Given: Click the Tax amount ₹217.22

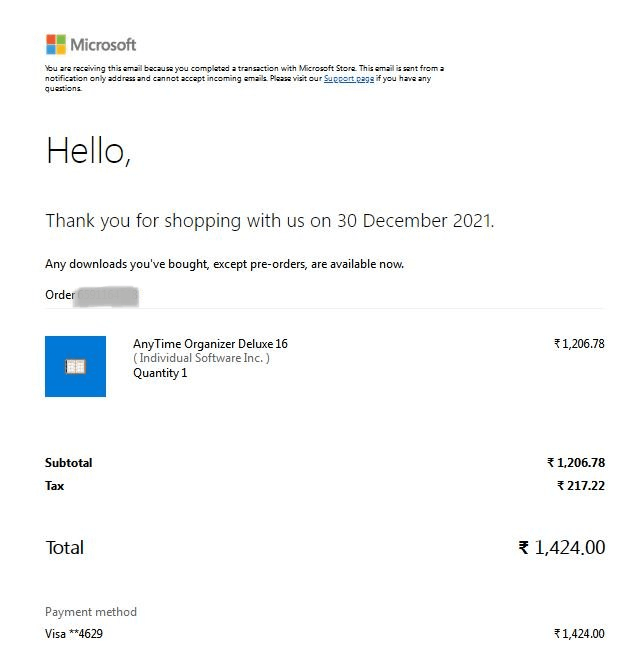Looking at the screenshot, I should point(581,486).
